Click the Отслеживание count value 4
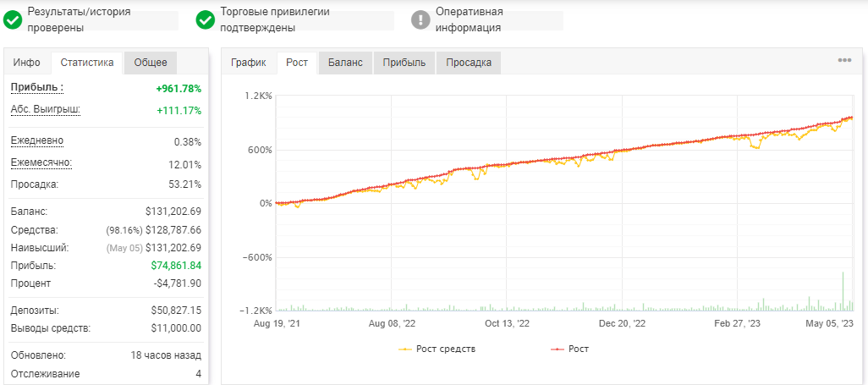The image size is (868, 385). click(198, 373)
